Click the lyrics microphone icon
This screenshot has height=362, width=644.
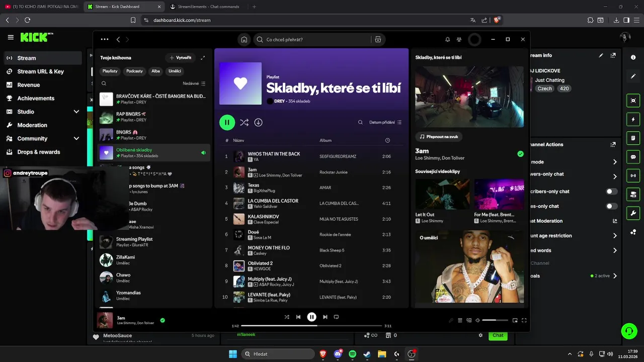[451, 320]
